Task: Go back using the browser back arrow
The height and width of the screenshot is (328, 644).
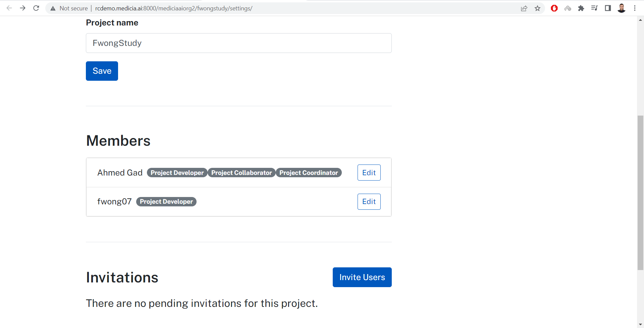Action: [x=9, y=8]
